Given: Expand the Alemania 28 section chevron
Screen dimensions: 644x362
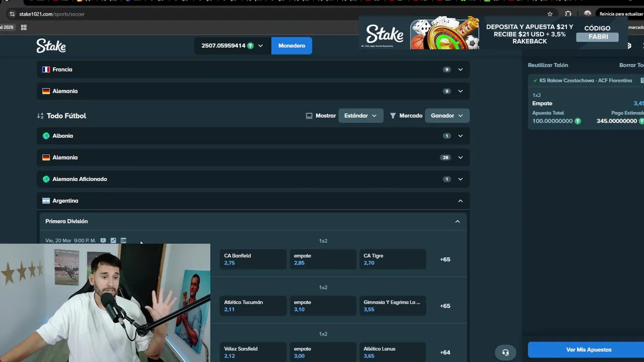Looking at the screenshot, I should click(x=460, y=157).
